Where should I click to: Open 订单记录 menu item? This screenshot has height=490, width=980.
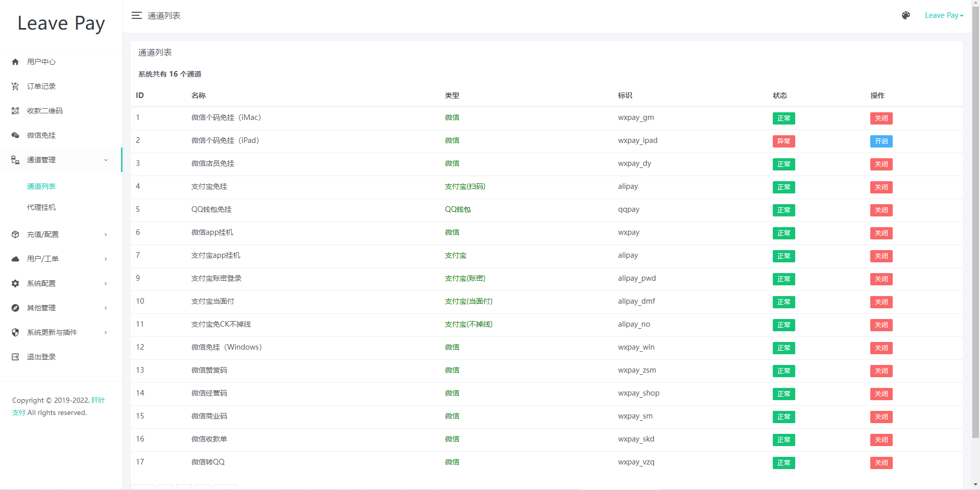(x=61, y=86)
